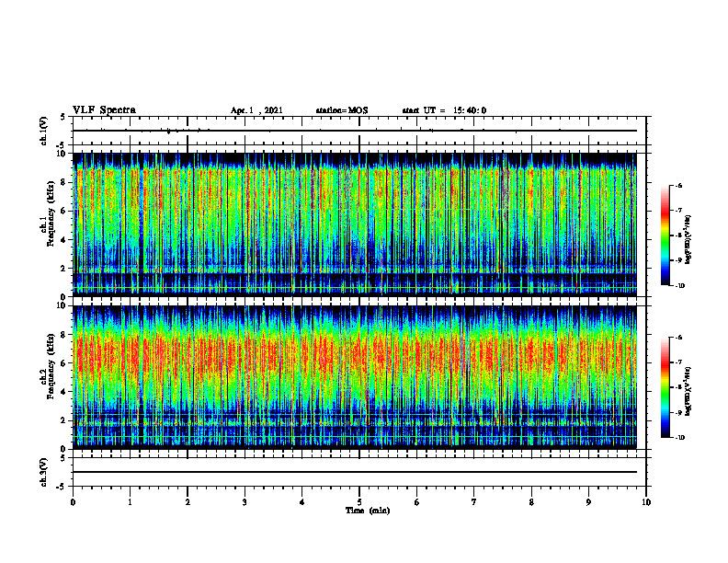Click time axis tick label "6"
Viewport: 728px width, 563px height.
417,502
